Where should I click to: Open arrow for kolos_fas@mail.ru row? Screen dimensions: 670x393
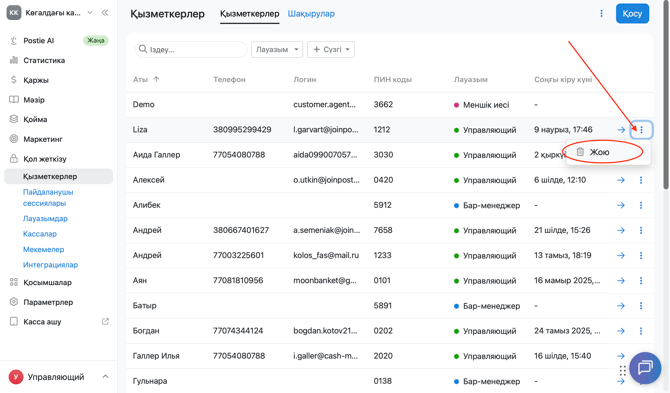click(x=621, y=255)
